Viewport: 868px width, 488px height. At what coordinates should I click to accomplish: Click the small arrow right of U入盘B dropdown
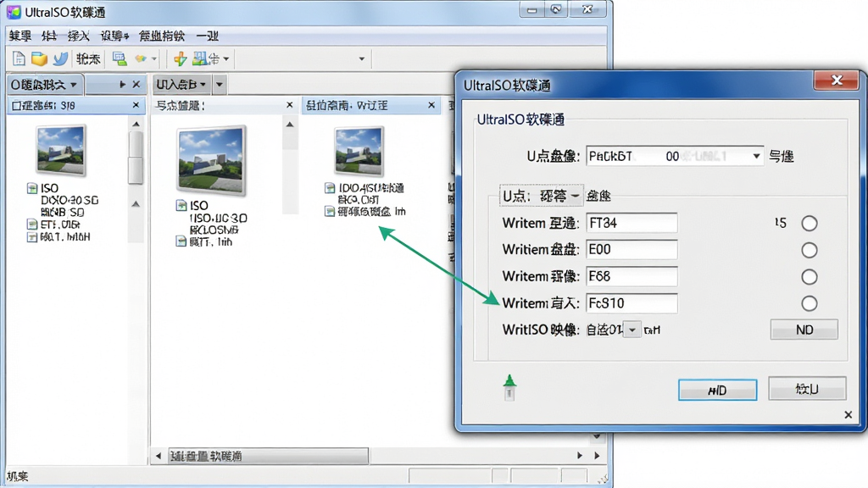(x=220, y=85)
